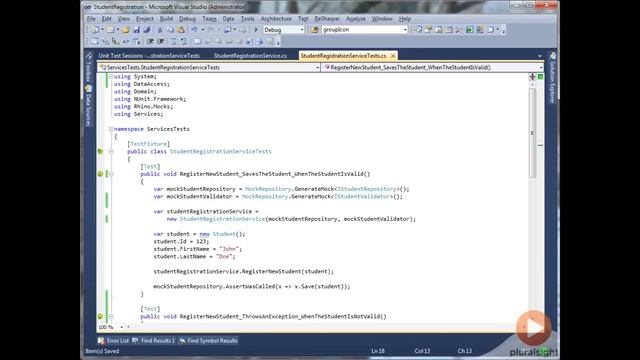Click the New Project toolbar icon
Image resolution: width=640 pixels, height=360 pixels.
click(x=95, y=30)
